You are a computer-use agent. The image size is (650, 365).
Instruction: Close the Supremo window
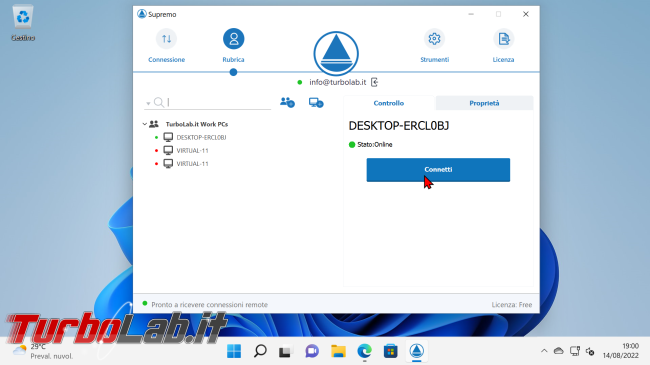526,14
